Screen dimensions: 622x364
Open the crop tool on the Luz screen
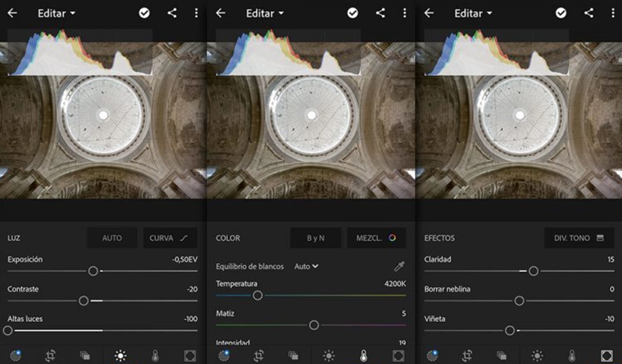click(x=50, y=356)
